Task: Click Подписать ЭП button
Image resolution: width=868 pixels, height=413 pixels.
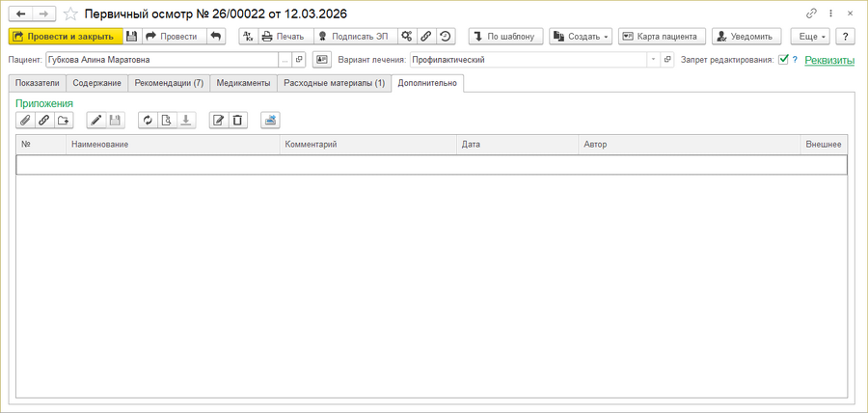Action: (355, 37)
